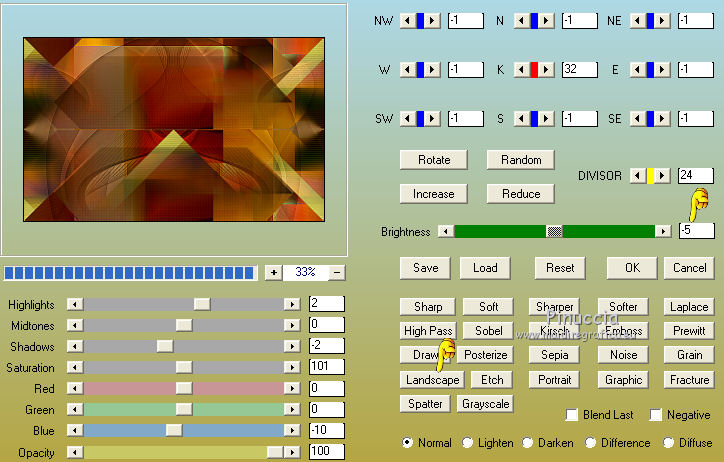Click the Rotate button
The image size is (724, 462).
[x=434, y=160]
